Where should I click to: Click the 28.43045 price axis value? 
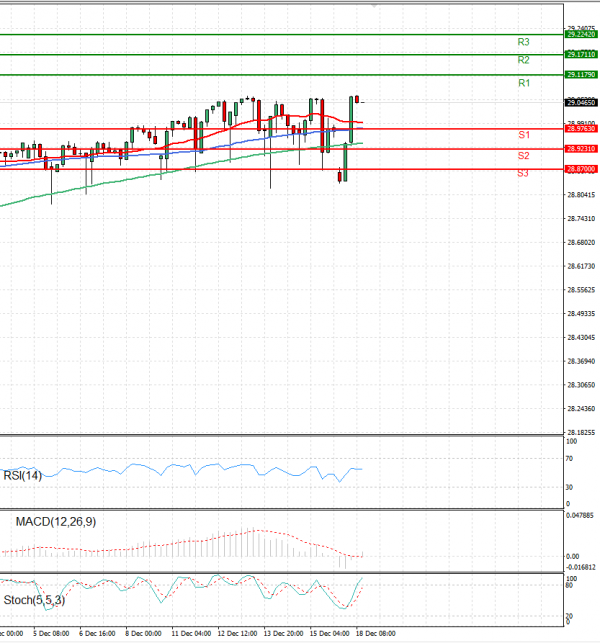pyautogui.click(x=581, y=337)
